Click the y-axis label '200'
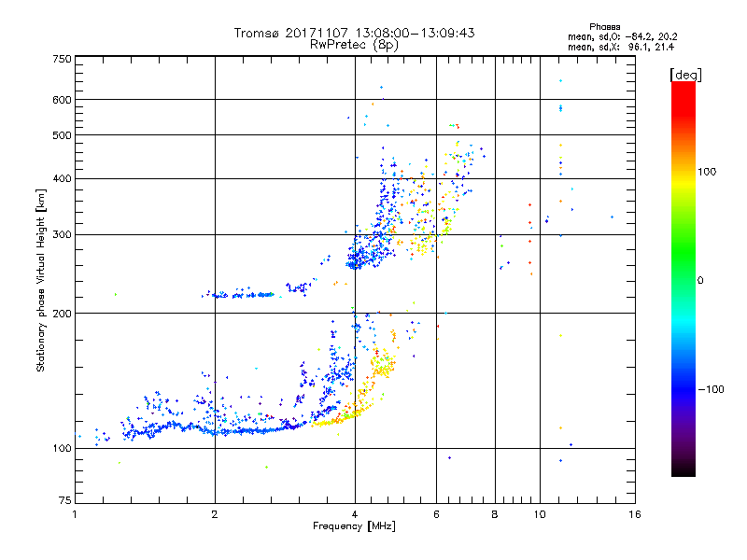The width and height of the screenshot is (747, 560). pos(62,314)
